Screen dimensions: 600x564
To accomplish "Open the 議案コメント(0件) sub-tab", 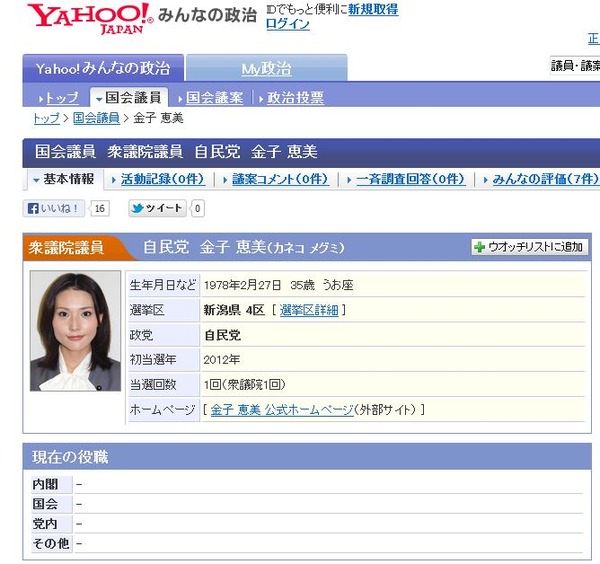I will point(280,179).
